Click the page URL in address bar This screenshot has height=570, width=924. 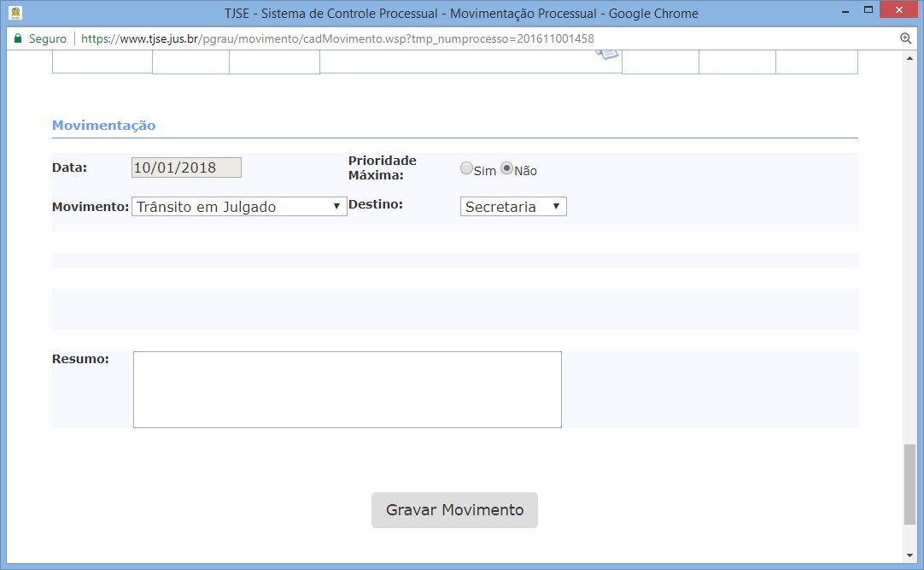[337, 39]
